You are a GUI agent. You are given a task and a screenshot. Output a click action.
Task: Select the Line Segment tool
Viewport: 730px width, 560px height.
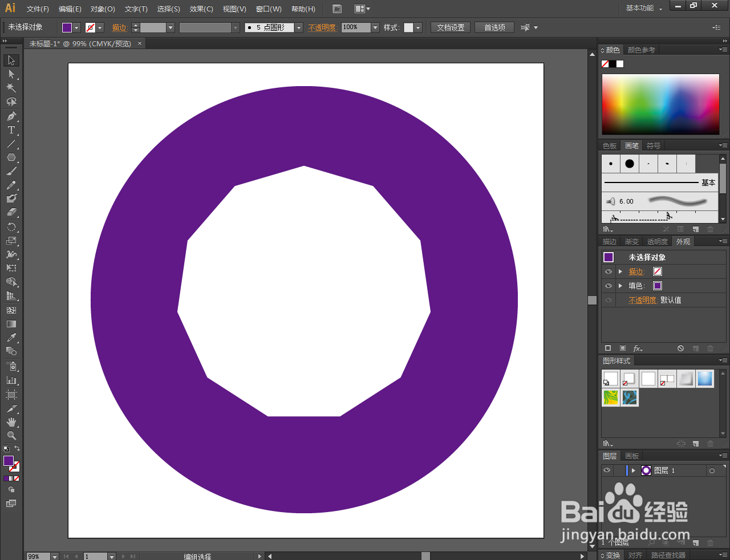tap(11, 144)
